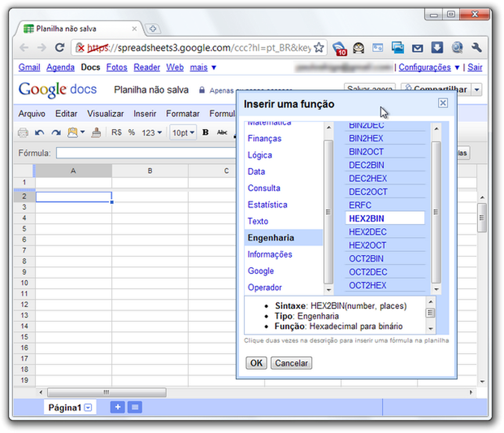
Task: Open Chrome's wrench settings menu
Action: [x=476, y=48]
